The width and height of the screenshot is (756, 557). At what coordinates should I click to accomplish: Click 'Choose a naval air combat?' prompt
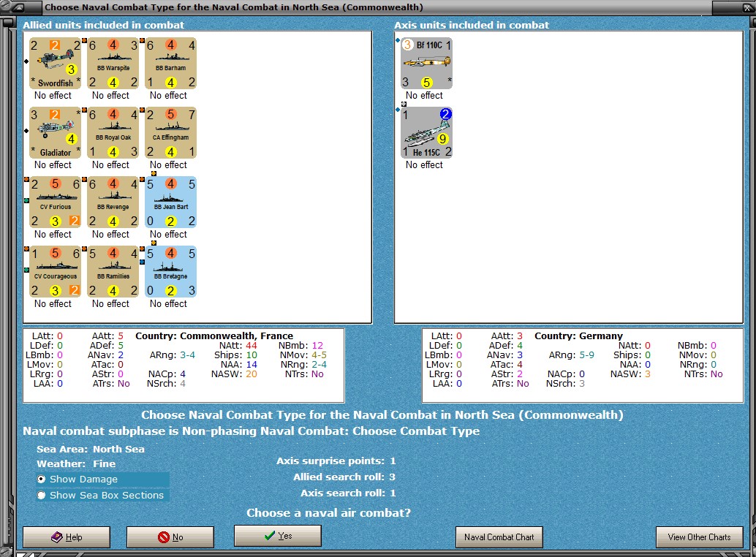tap(328, 512)
